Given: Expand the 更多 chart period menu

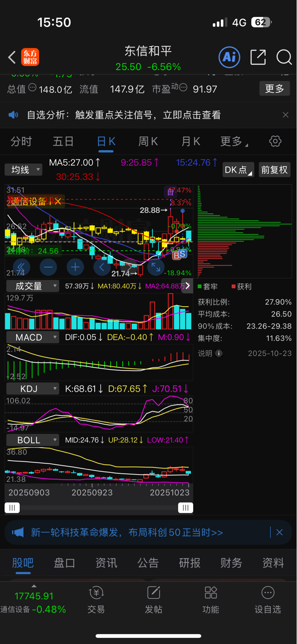Looking at the screenshot, I should pos(234,142).
